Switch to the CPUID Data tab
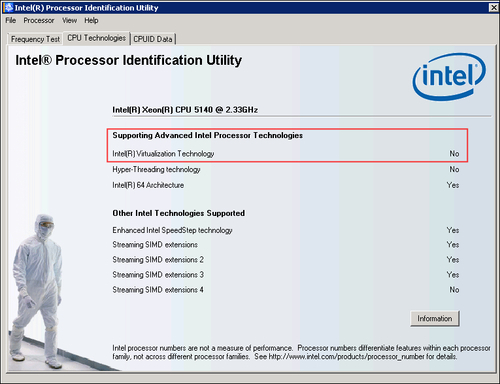This screenshot has width=500, height=384. click(153, 39)
